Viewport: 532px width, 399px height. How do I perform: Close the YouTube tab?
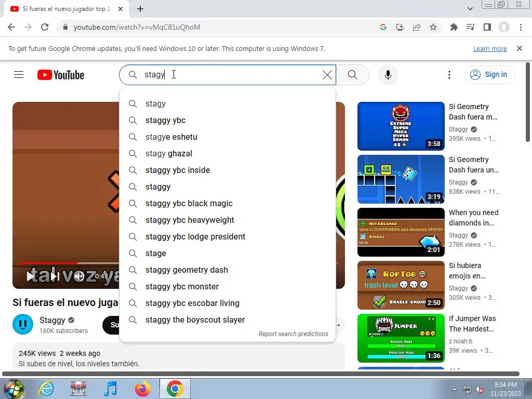[121, 9]
